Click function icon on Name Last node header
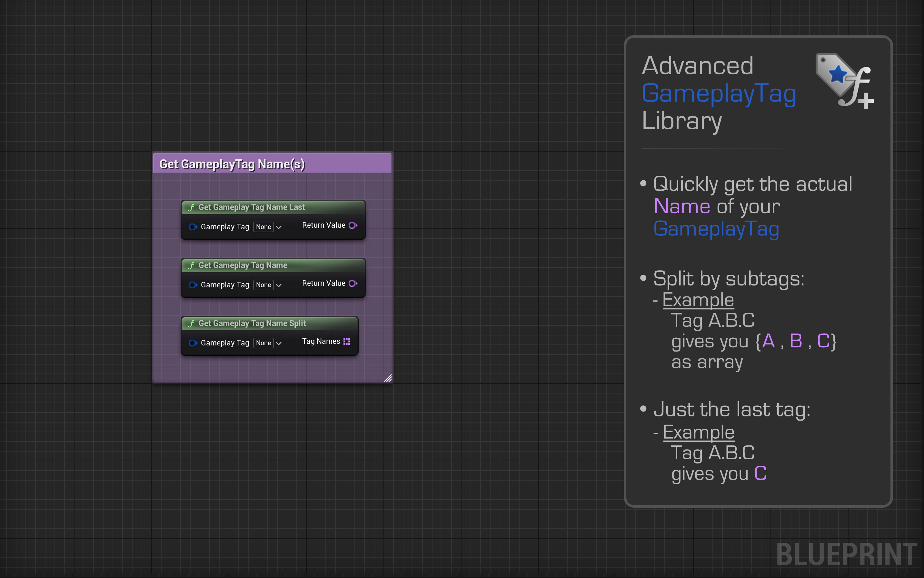The image size is (924, 578). pyautogui.click(x=192, y=207)
